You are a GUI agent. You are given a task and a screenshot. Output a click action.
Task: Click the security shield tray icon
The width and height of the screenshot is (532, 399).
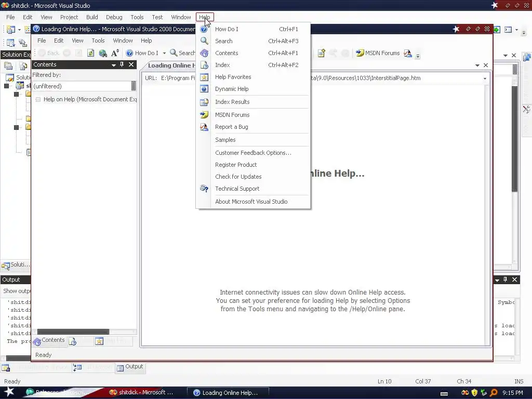(x=474, y=393)
